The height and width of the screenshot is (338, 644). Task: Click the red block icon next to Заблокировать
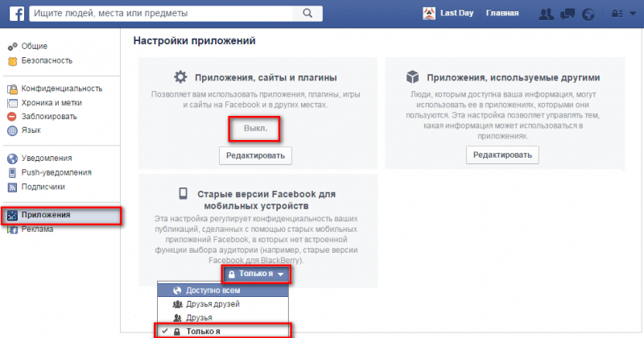pyautogui.click(x=12, y=117)
